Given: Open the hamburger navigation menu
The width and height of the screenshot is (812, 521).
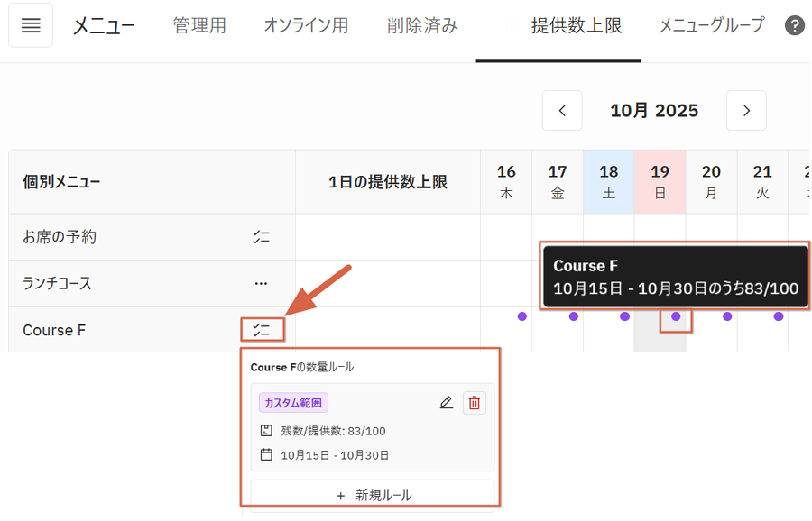Looking at the screenshot, I should click(x=31, y=25).
